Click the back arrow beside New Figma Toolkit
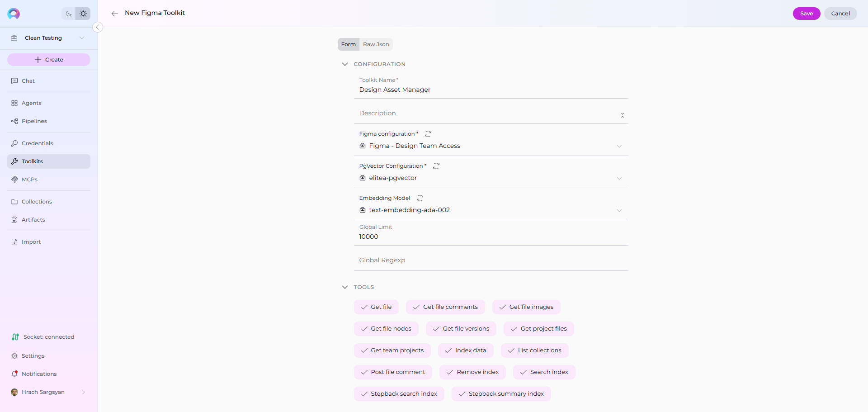This screenshot has width=868, height=412. [115, 14]
